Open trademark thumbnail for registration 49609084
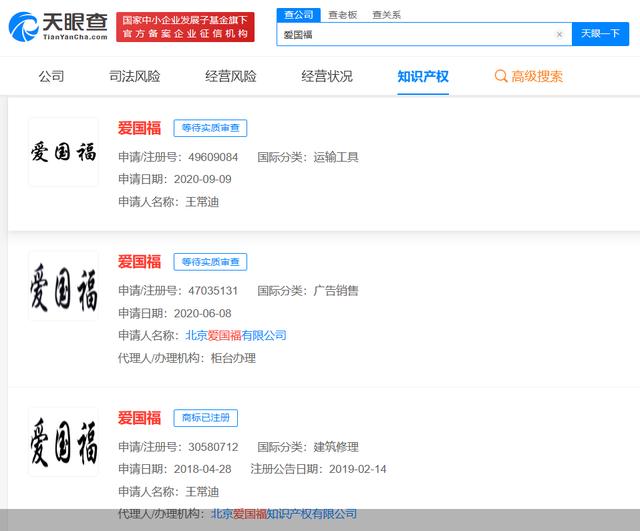Viewport: 640px width, 531px height. point(63,152)
